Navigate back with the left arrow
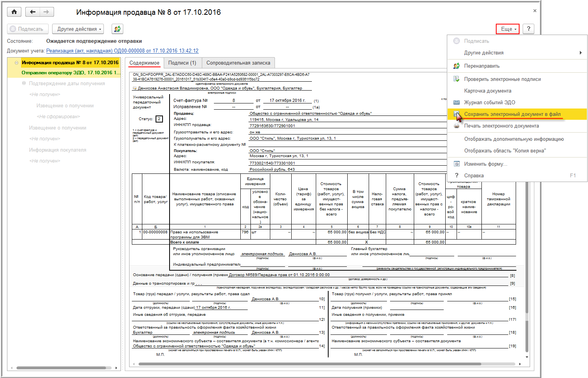Viewport: 588px width, 378px height. 33,12
